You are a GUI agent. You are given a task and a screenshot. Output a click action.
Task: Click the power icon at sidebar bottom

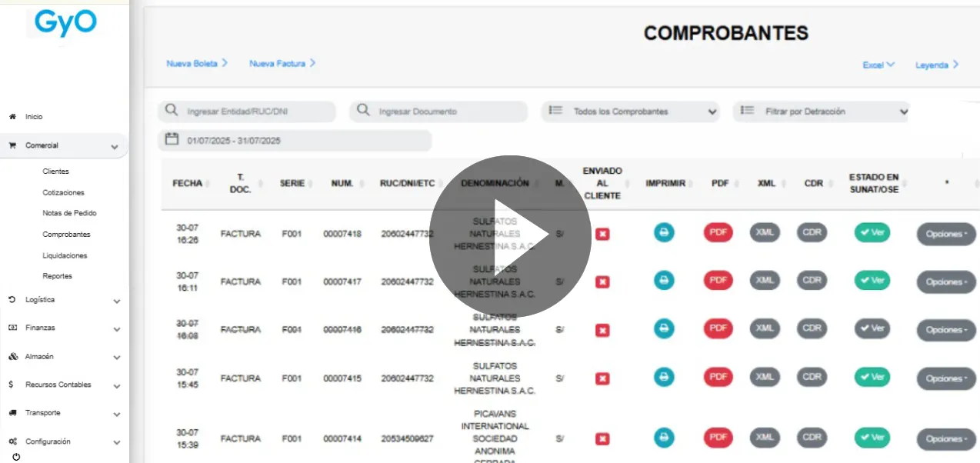pos(16,457)
